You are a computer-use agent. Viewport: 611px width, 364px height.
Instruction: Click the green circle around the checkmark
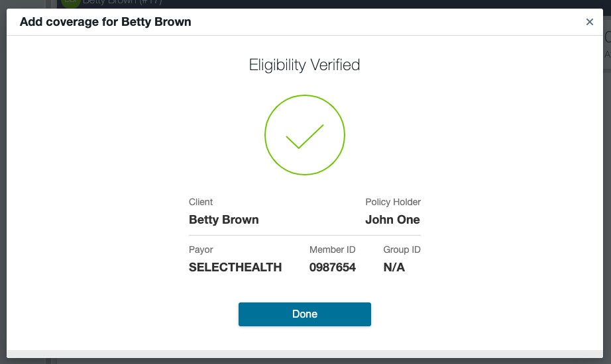coord(266,135)
